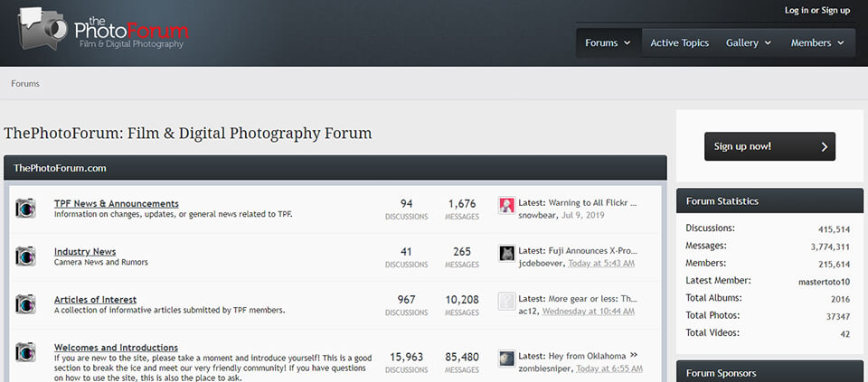Click camera icon beside Articles of Interest
Image resolution: width=868 pixels, height=382 pixels.
click(x=25, y=304)
